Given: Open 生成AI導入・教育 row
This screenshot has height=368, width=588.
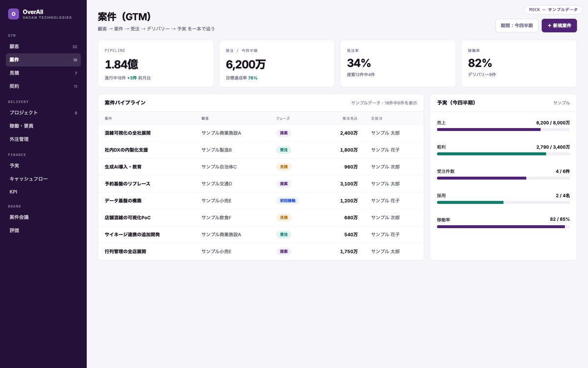Looking at the screenshot, I should [261, 167].
